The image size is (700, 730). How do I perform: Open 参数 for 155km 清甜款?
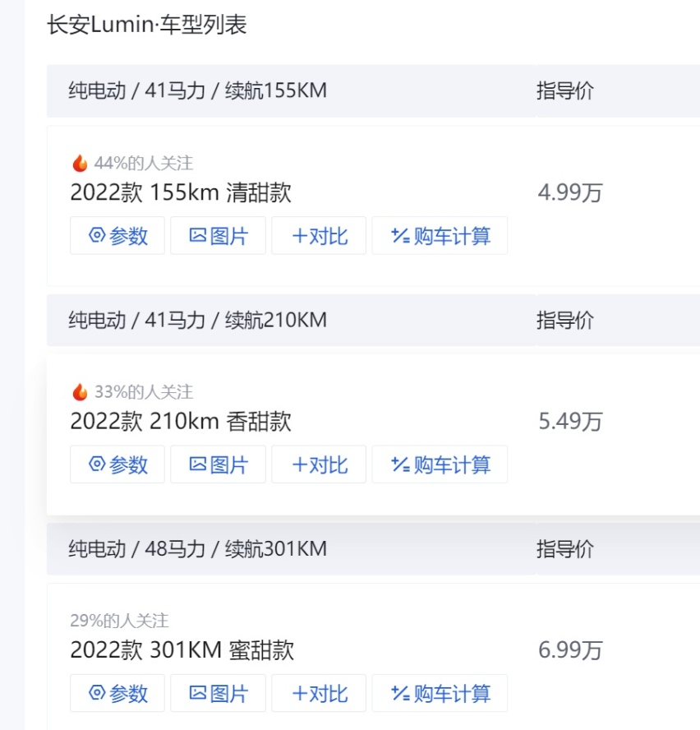click(x=117, y=236)
